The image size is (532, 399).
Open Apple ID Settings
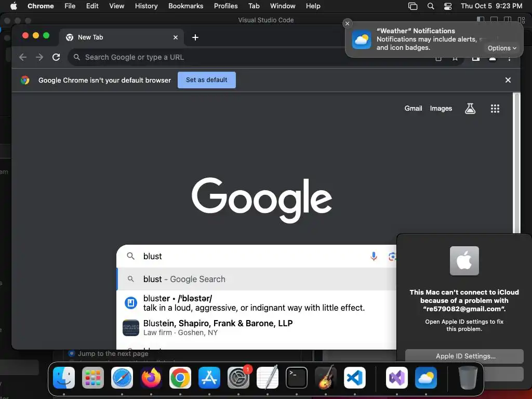464,356
